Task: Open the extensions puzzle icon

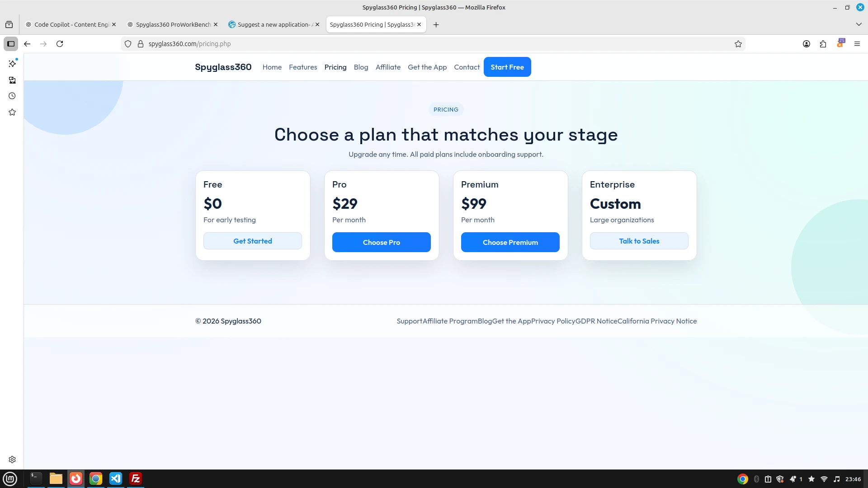Action: pyautogui.click(x=823, y=44)
